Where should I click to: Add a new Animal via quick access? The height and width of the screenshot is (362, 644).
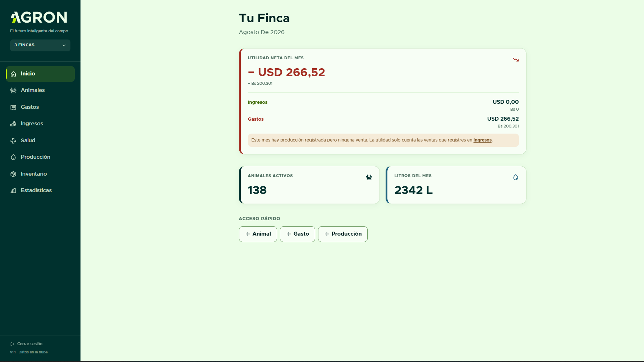[258, 234]
